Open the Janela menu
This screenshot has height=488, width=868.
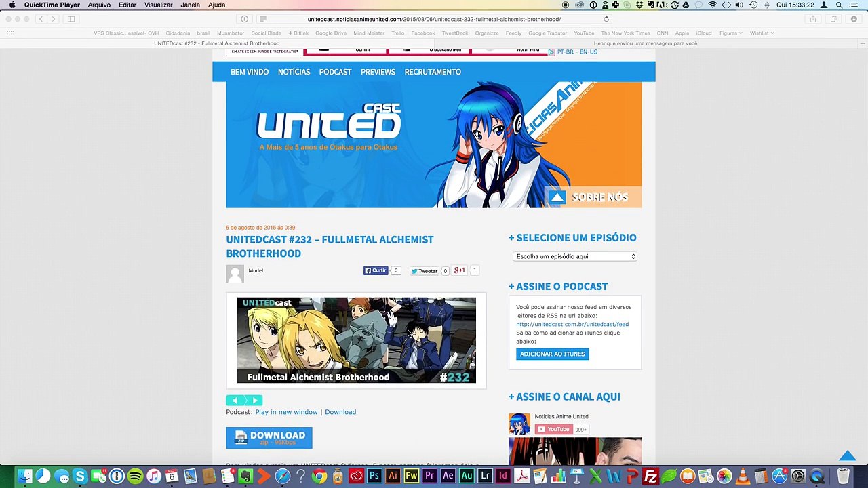point(190,5)
